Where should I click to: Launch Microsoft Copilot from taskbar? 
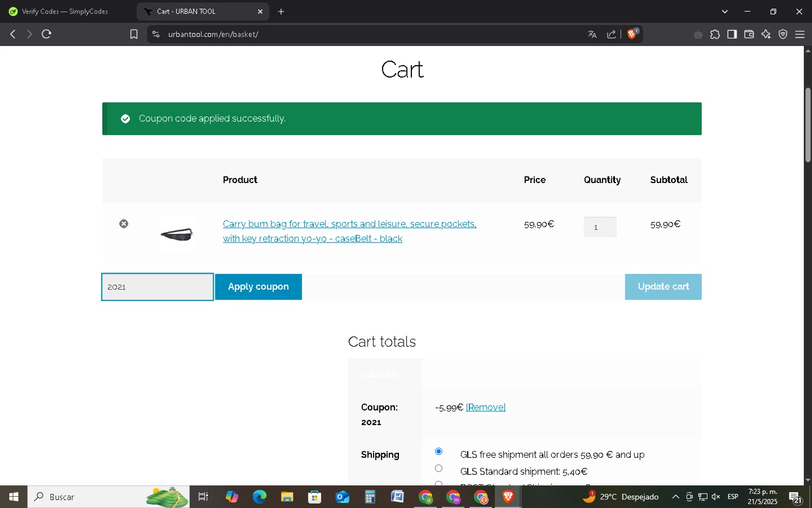coord(232,497)
